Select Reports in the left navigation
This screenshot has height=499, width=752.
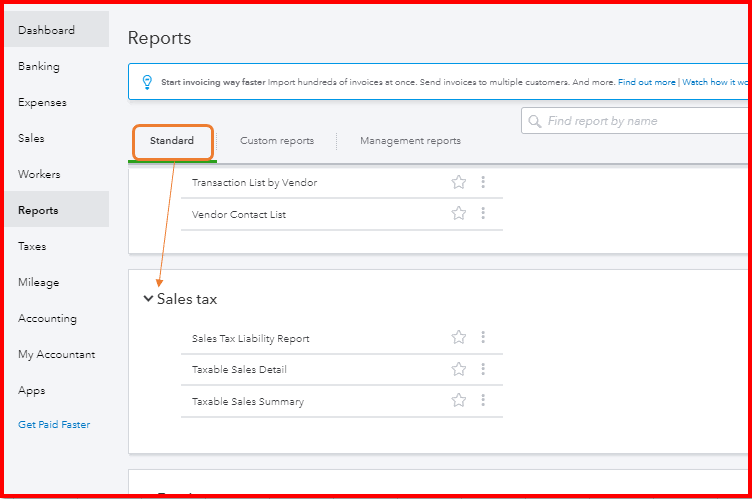57,210
